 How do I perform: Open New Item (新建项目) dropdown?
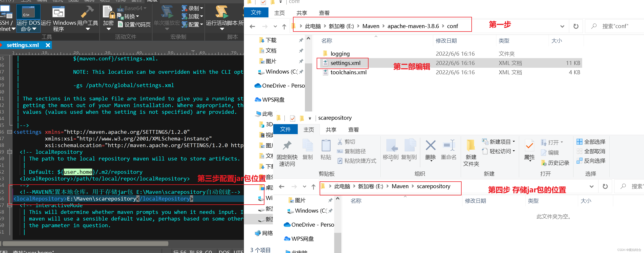pos(514,142)
